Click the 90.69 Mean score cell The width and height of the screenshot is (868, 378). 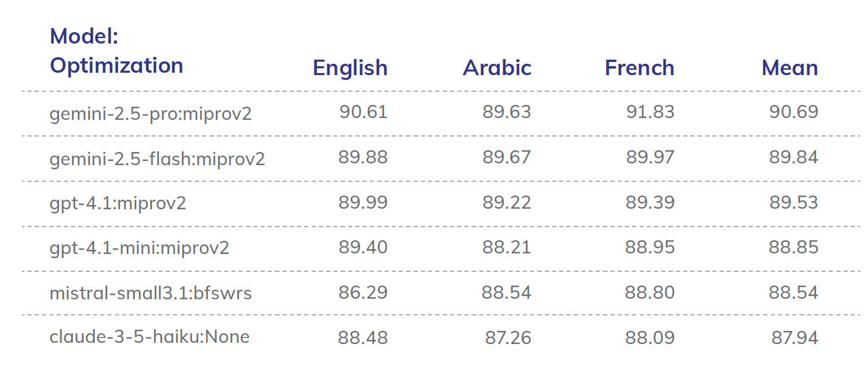794,112
